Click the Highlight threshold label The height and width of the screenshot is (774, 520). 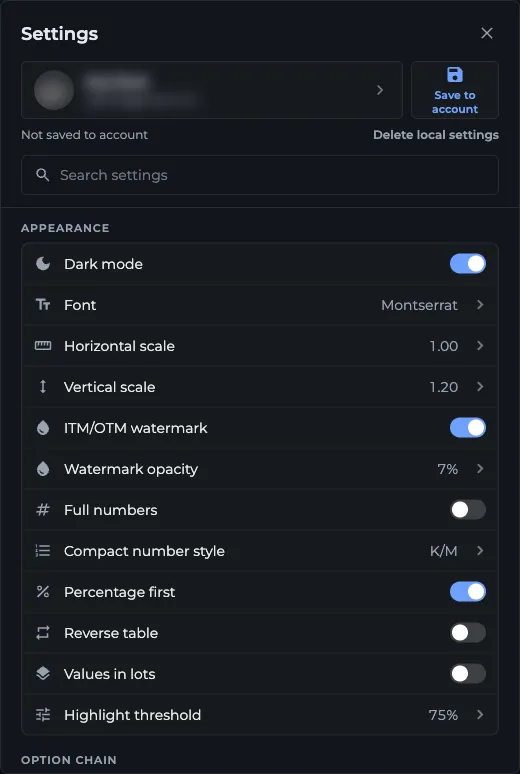(x=132, y=715)
